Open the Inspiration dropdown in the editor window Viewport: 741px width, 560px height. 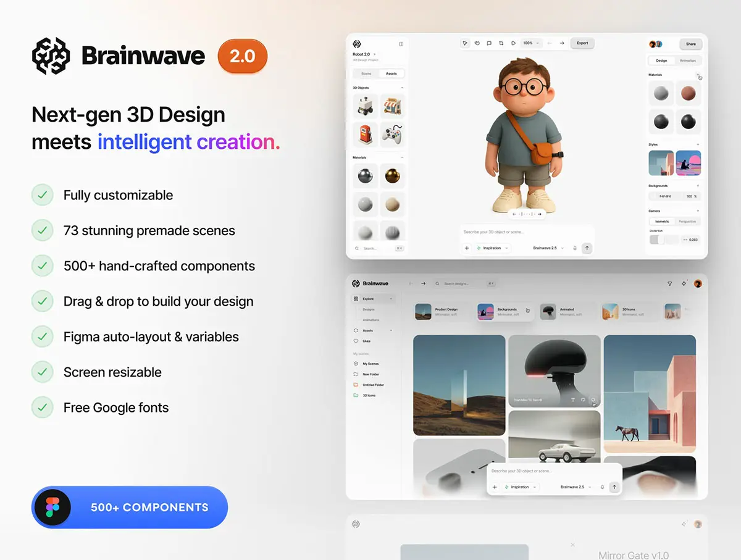coord(492,248)
